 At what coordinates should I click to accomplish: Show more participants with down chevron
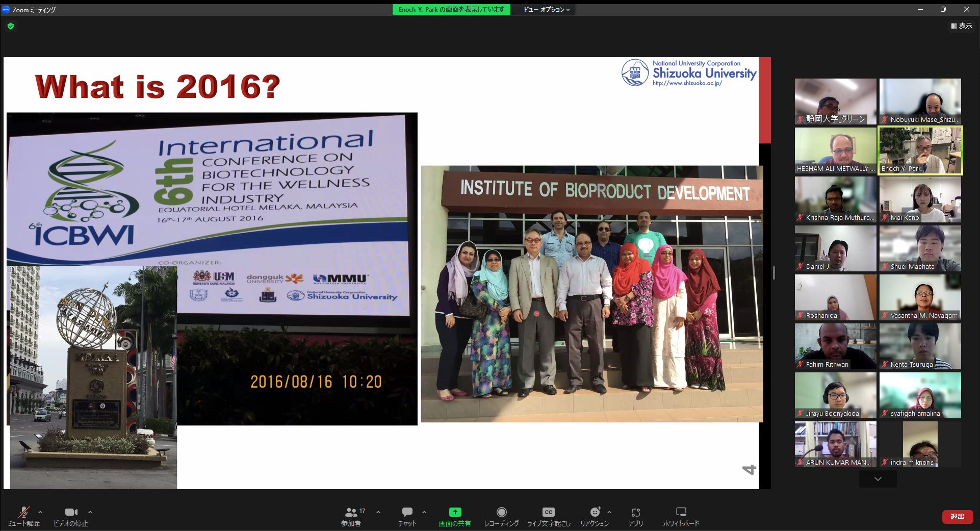pos(878,478)
